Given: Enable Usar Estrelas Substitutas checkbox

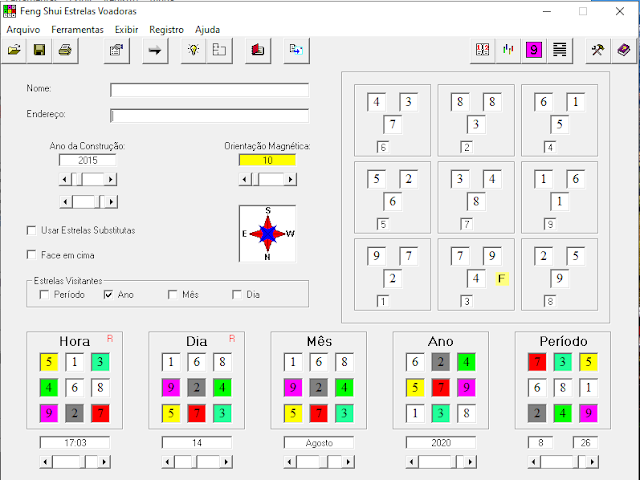Looking at the screenshot, I should (x=31, y=230).
